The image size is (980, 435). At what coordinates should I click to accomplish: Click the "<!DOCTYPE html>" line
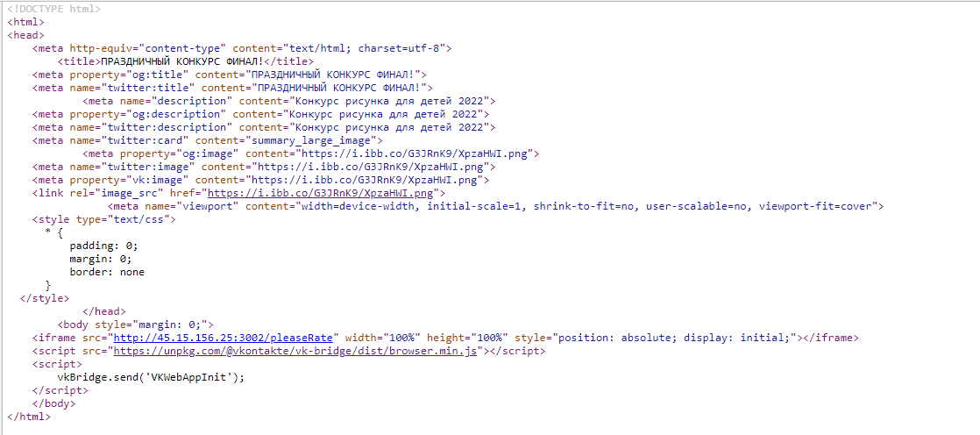tap(53, 9)
